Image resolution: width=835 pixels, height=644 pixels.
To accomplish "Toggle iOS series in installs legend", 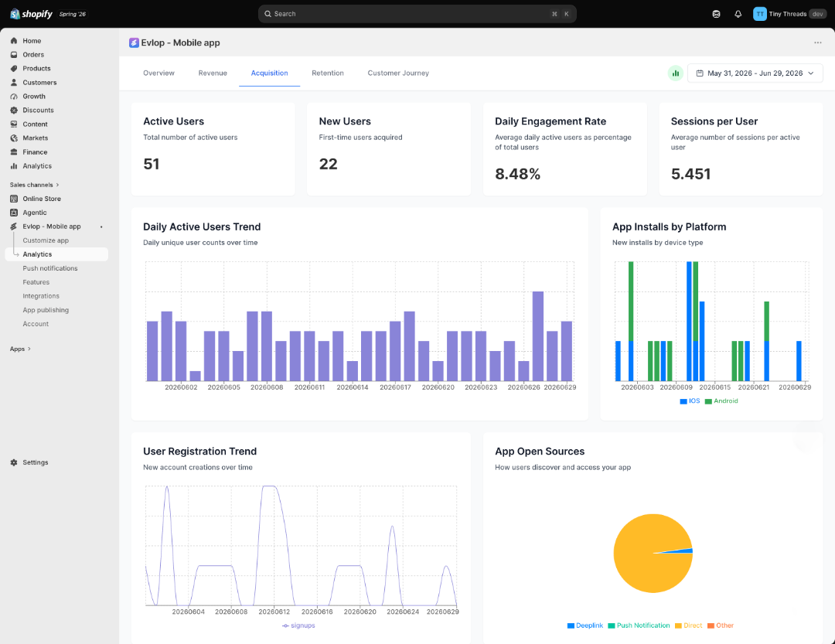I will tap(690, 401).
